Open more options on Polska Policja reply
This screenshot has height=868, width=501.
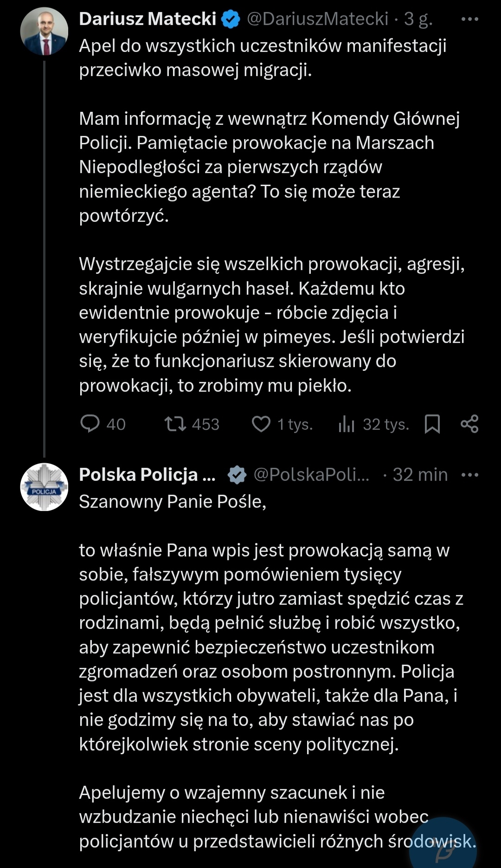[469, 475]
